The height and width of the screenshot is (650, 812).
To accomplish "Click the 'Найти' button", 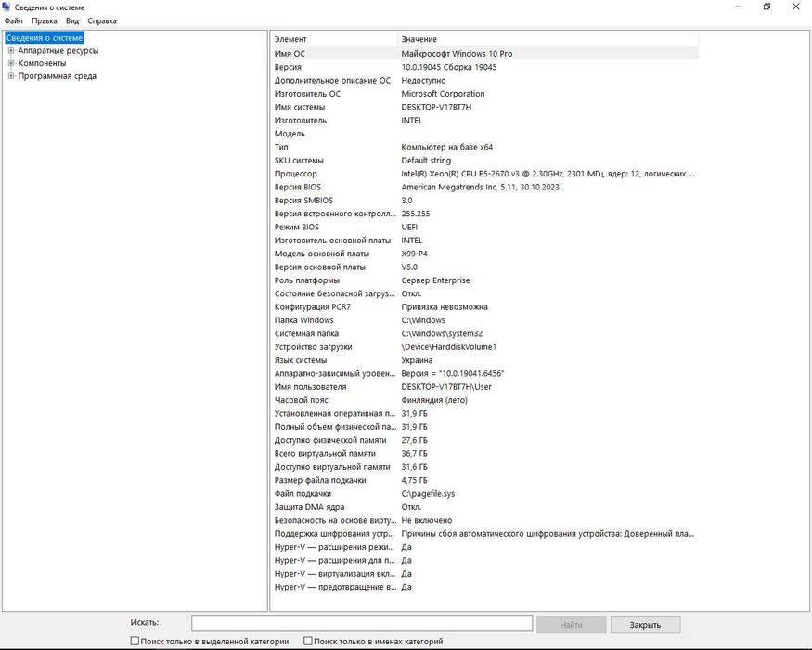I will point(572,625).
